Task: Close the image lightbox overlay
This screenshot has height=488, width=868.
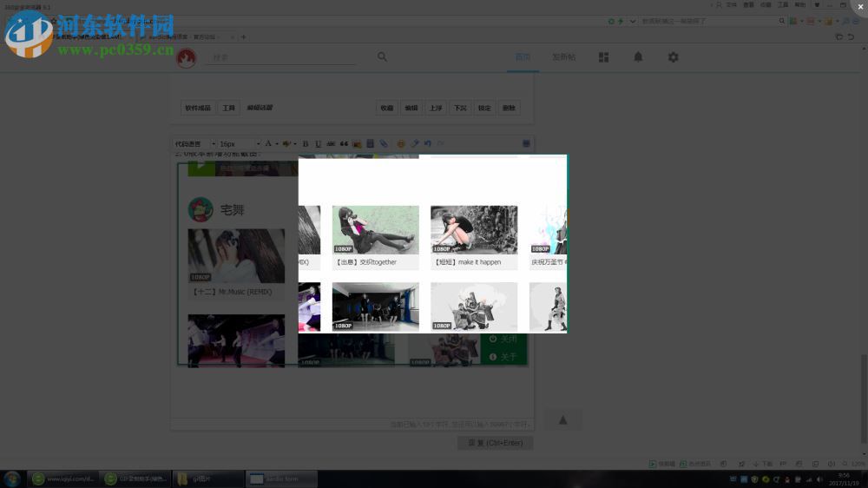Action: pos(860,7)
